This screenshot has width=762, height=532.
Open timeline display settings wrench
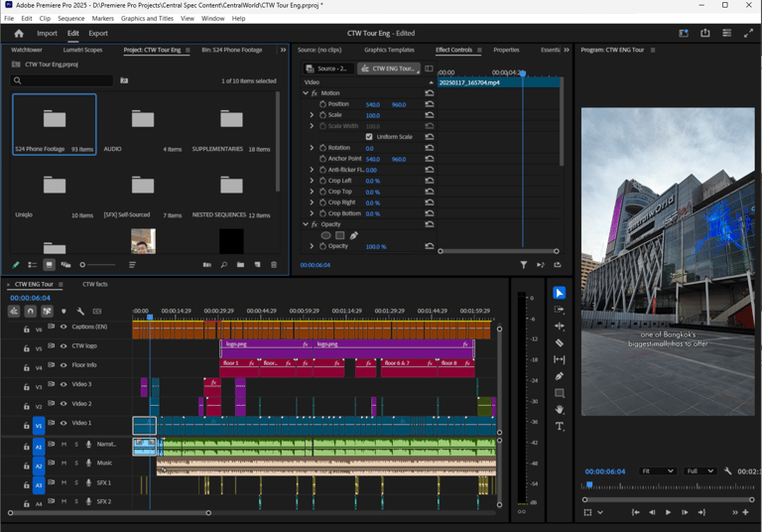[x=80, y=312]
